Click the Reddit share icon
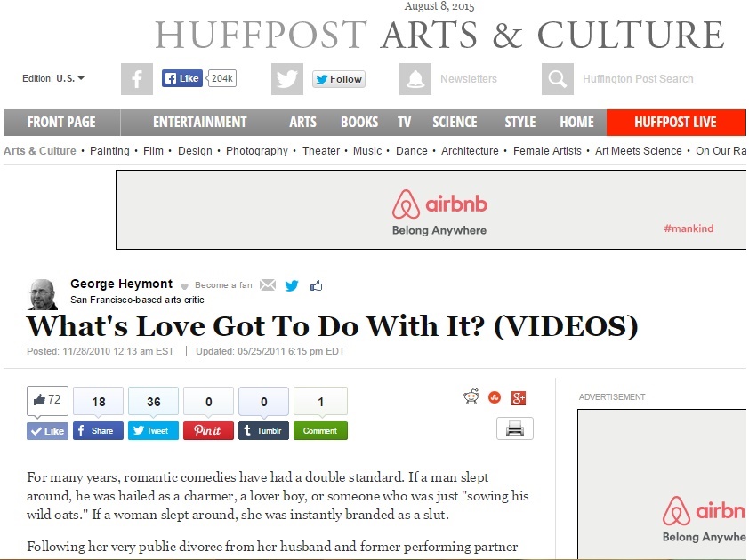749x560 pixels. point(471,397)
